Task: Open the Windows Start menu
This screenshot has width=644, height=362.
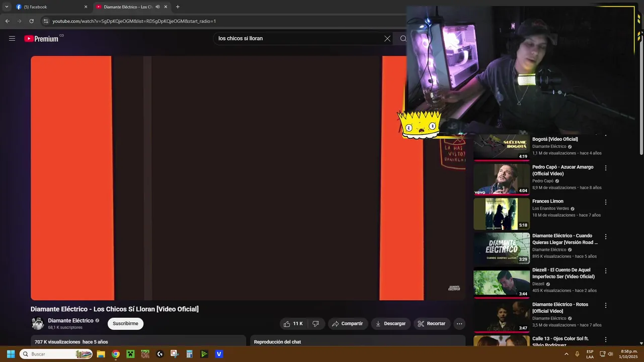Action: 11,354
